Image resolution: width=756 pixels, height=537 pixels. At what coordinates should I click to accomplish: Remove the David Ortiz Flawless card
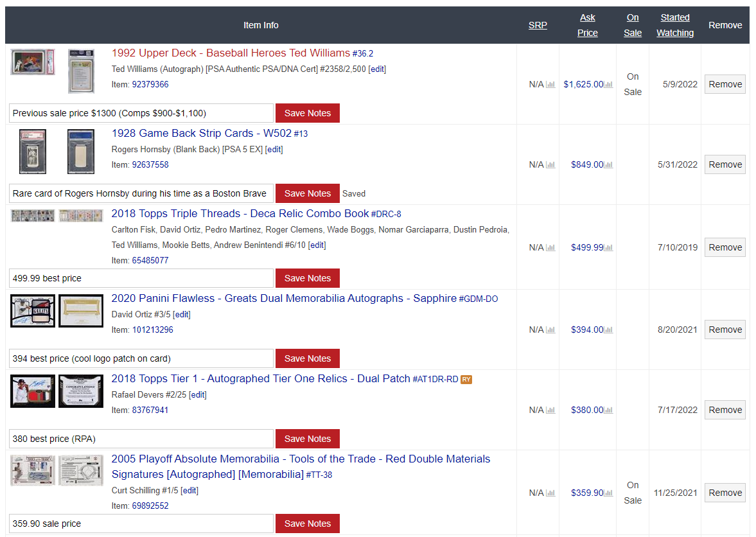coord(725,330)
